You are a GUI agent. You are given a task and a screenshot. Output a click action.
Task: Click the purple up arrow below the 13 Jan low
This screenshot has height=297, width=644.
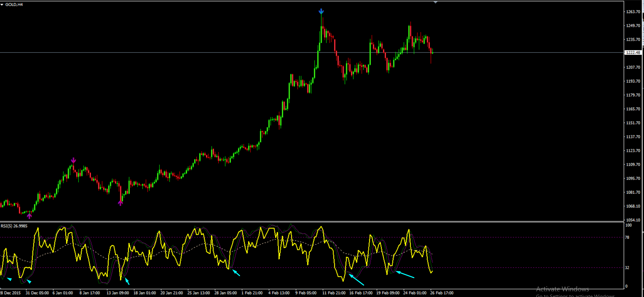pyautogui.click(x=120, y=203)
